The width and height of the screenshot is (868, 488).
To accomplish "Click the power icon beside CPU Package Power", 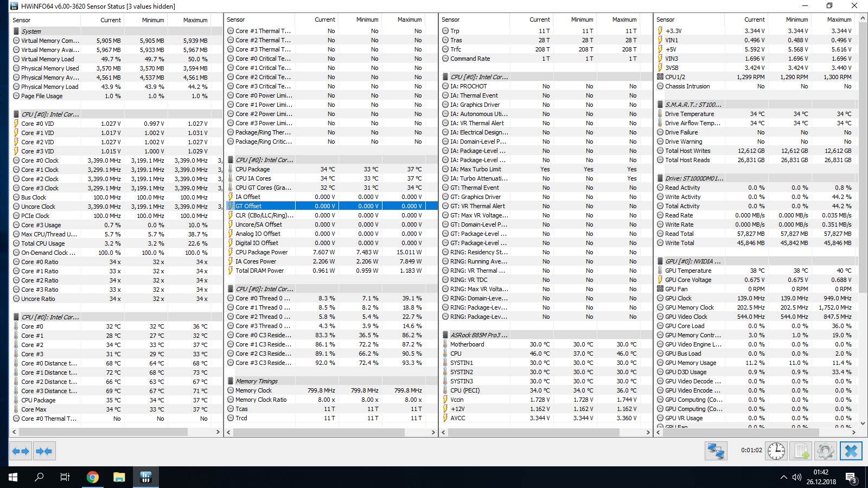I will point(231,252).
